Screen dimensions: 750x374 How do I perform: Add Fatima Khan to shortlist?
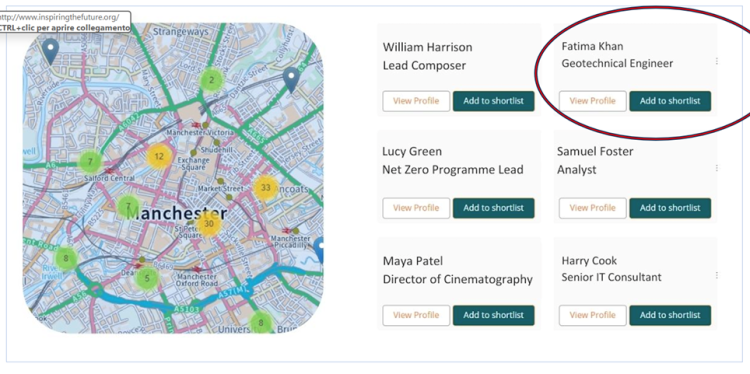pyautogui.click(x=670, y=101)
